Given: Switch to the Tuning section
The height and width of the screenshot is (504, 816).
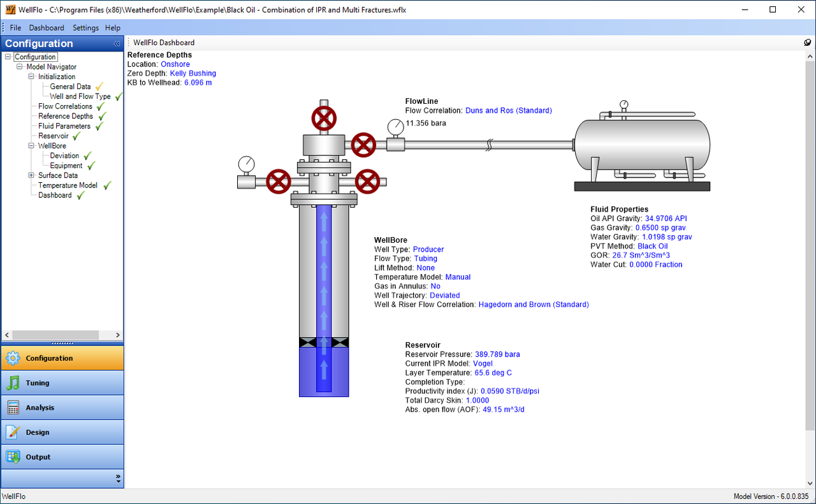Looking at the screenshot, I should (x=62, y=383).
